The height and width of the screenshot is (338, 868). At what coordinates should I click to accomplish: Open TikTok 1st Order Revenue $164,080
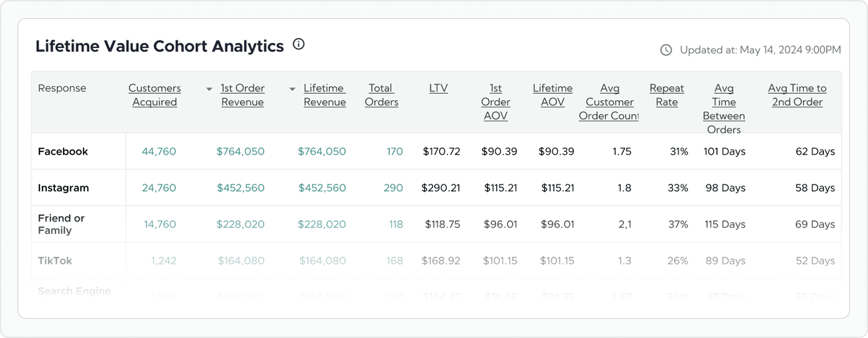[x=241, y=261]
